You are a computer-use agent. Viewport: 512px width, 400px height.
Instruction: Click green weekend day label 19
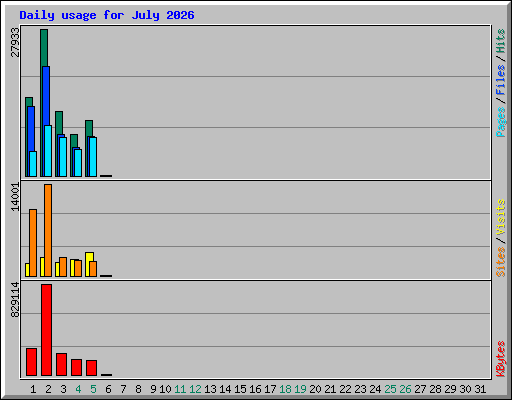[x=300, y=389]
